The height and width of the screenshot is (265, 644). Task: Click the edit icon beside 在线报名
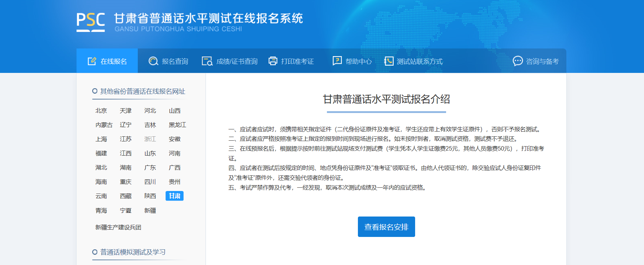(x=92, y=61)
